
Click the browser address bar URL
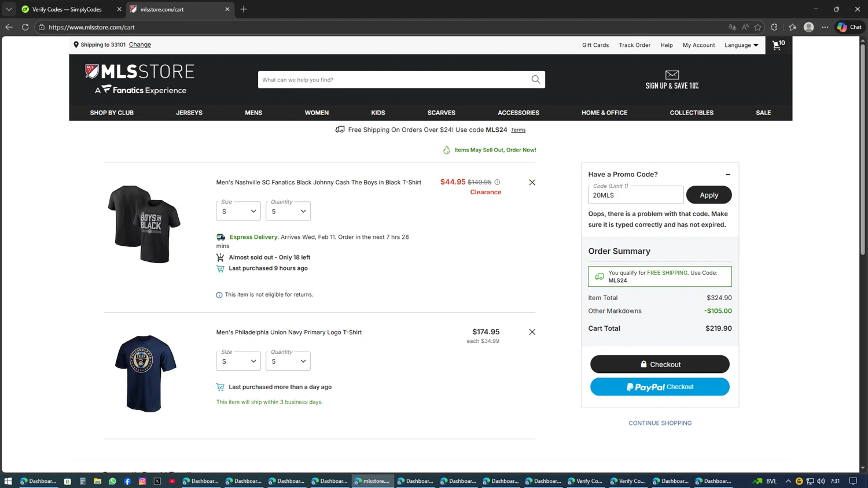[x=91, y=27]
